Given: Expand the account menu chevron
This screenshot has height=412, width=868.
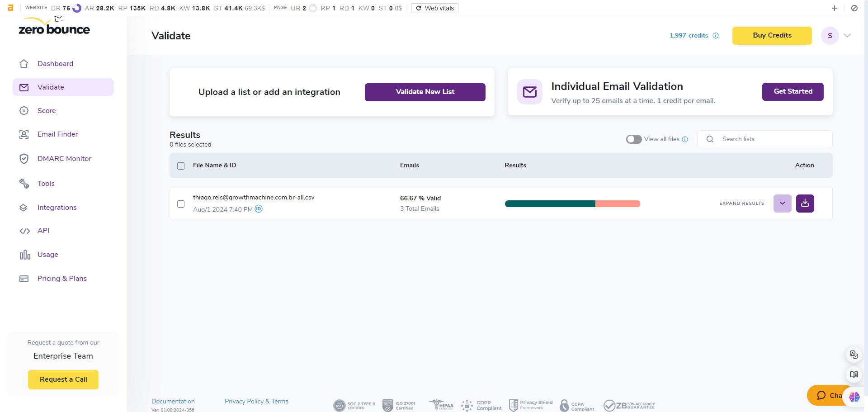Looking at the screenshot, I should (847, 36).
